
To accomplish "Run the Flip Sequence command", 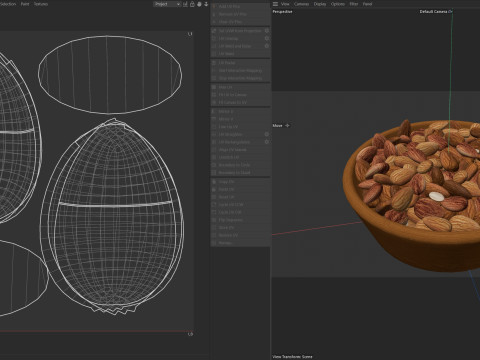I will tap(240, 220).
